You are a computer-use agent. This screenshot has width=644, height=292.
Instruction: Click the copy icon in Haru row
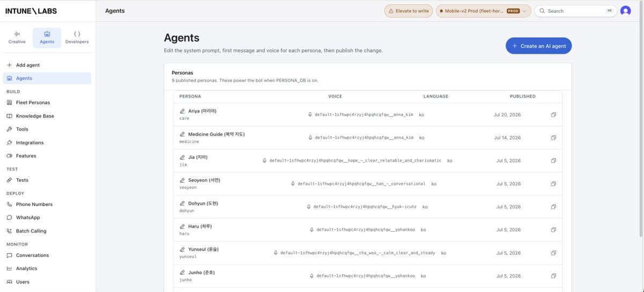553,230
